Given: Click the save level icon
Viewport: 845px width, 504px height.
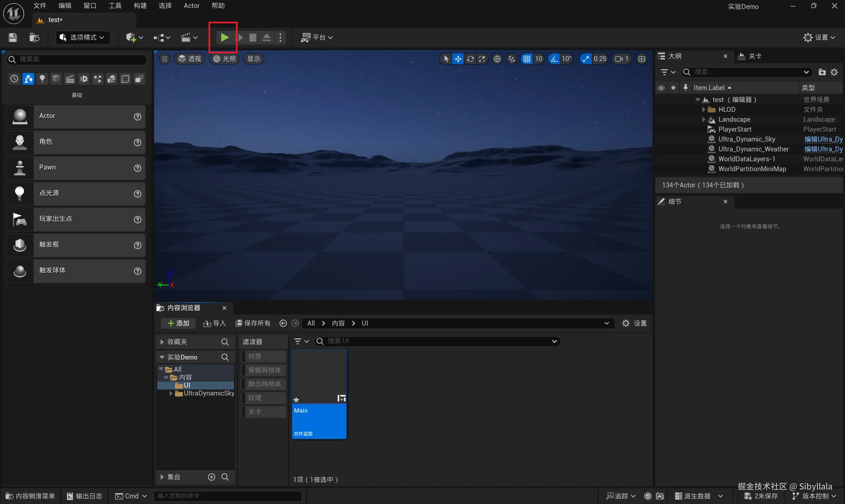Looking at the screenshot, I should 13,37.
